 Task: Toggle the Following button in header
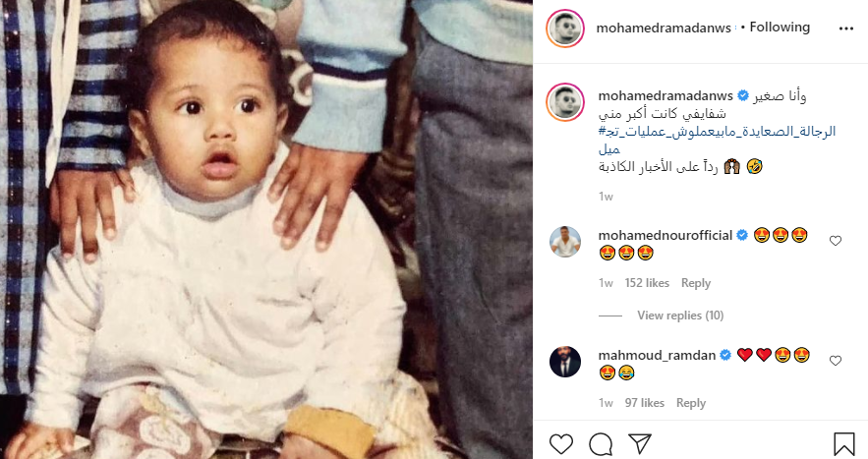tap(780, 28)
